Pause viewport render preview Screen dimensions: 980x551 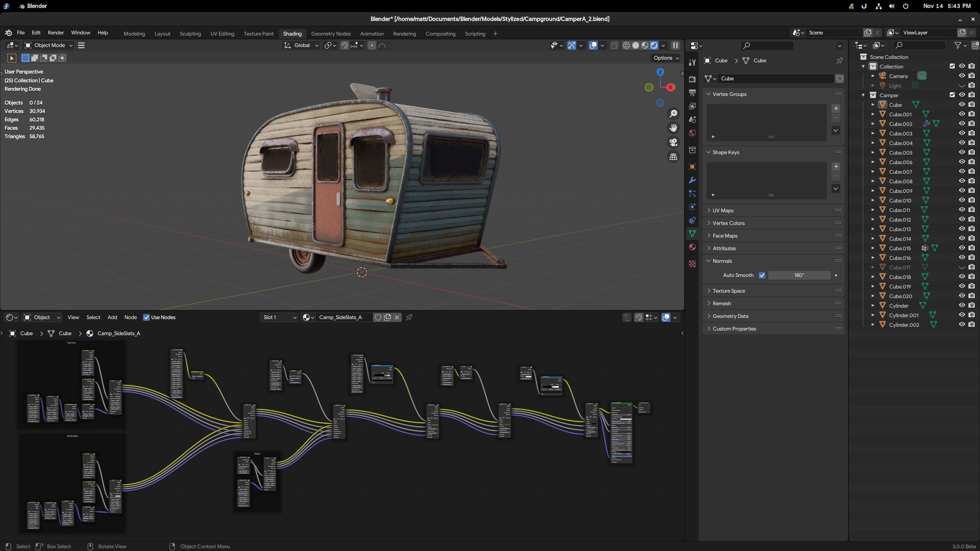click(x=676, y=46)
